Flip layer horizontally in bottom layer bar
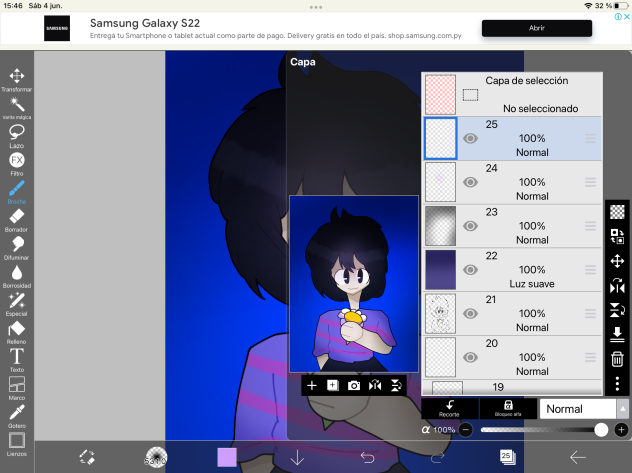 [x=375, y=386]
